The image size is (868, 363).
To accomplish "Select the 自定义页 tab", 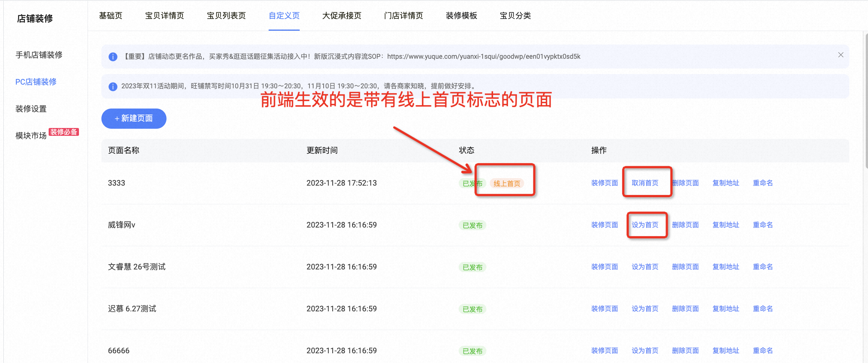I will [x=284, y=16].
